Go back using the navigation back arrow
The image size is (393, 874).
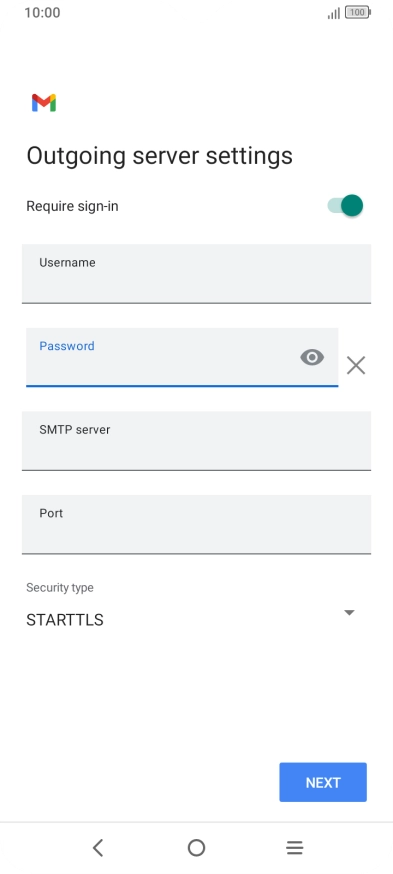click(x=98, y=848)
